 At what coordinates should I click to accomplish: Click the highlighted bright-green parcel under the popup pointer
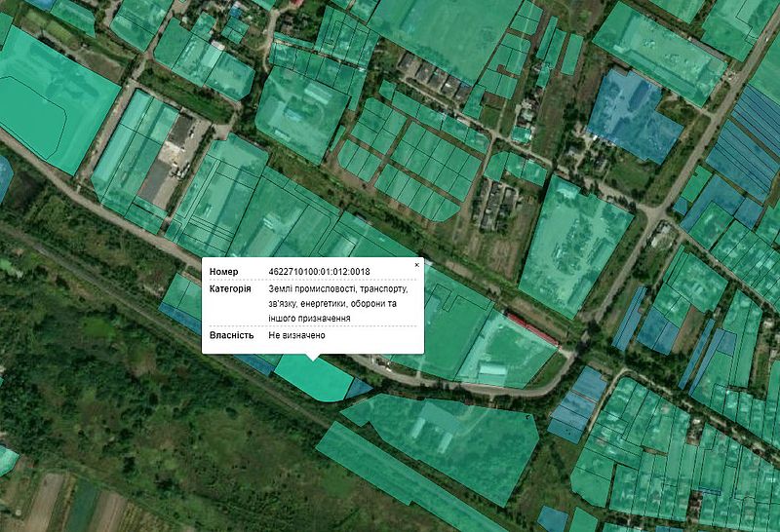click(315, 379)
